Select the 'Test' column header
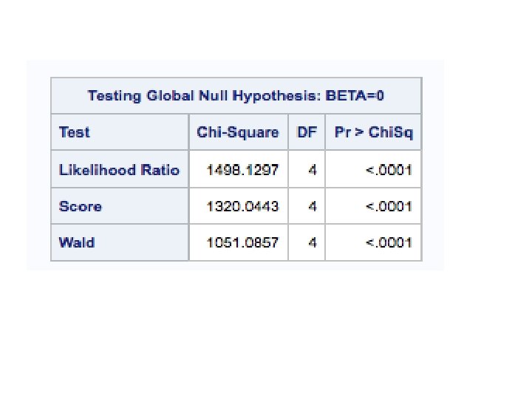The image size is (532, 399). point(75,133)
